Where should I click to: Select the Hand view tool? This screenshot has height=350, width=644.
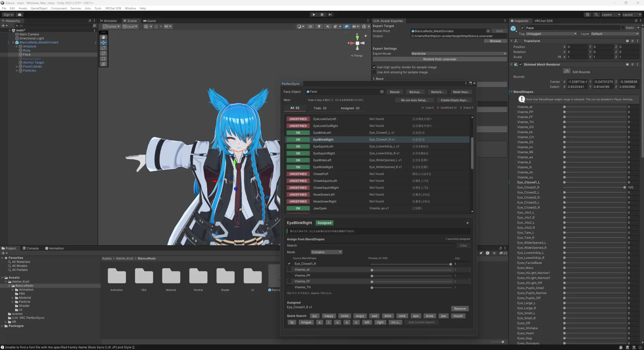[x=104, y=37]
